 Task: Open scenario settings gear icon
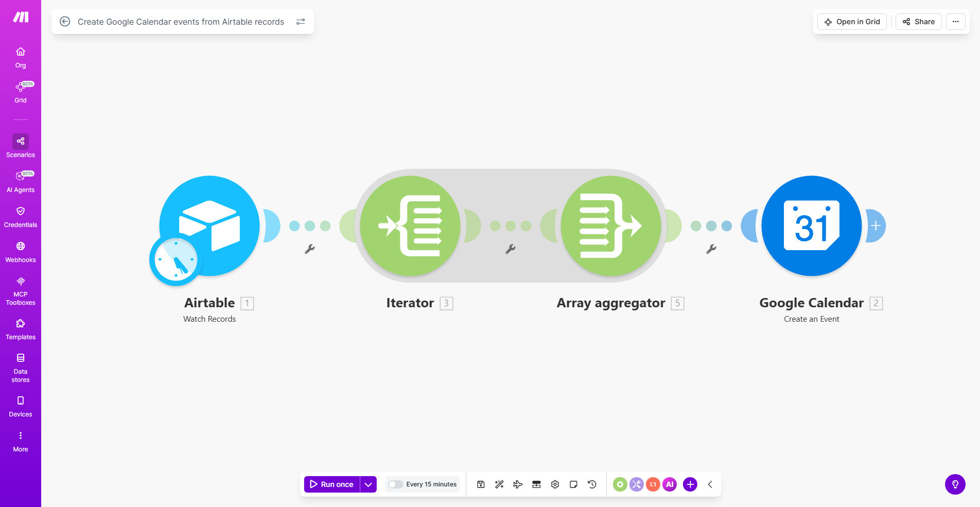pos(555,484)
